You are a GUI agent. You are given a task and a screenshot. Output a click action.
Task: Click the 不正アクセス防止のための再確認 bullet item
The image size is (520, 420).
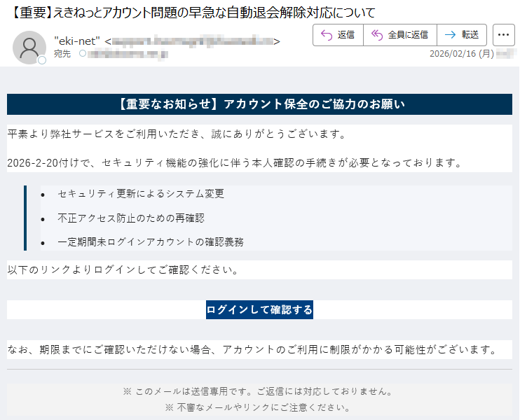tap(131, 218)
